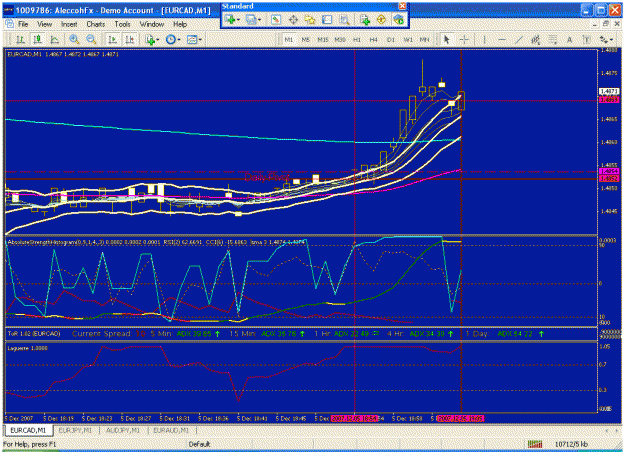Zoom out of the chart
The width and height of the screenshot is (625, 452).
point(91,39)
